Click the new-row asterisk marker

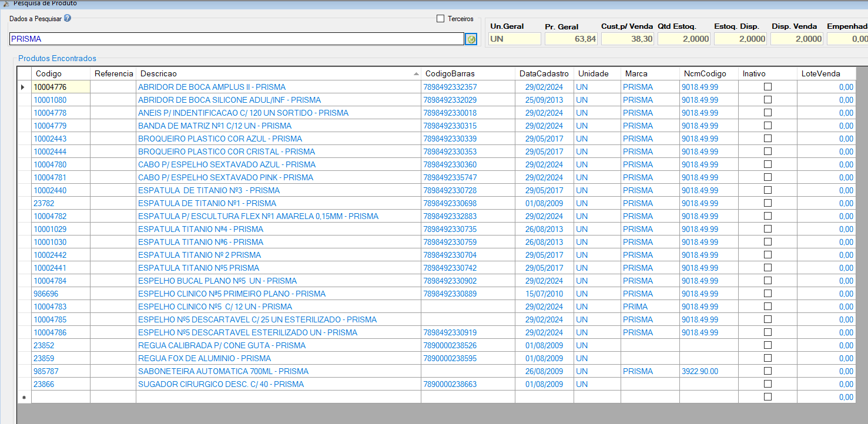pyautogui.click(x=24, y=398)
